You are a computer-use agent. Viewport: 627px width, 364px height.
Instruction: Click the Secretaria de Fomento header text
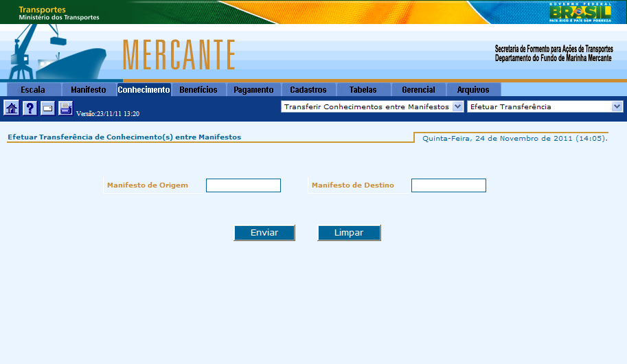(x=554, y=53)
